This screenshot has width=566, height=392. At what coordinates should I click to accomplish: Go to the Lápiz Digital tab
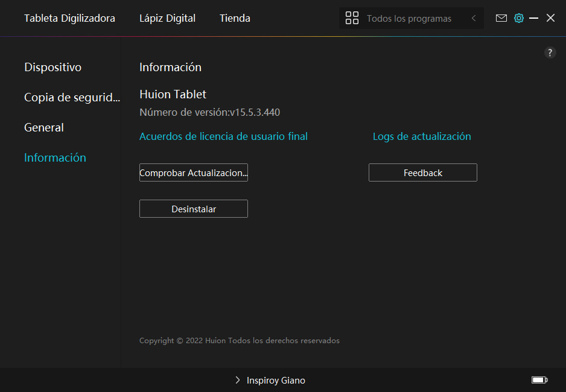[167, 18]
